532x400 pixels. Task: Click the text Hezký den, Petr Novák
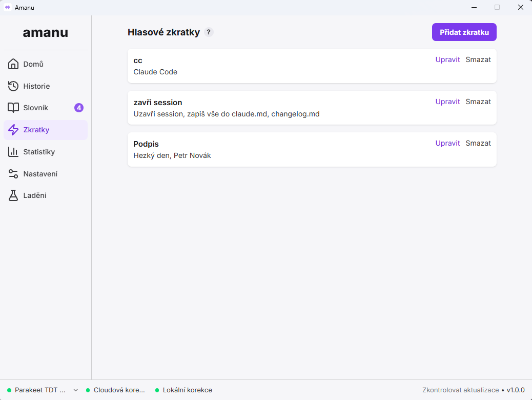pyautogui.click(x=172, y=155)
